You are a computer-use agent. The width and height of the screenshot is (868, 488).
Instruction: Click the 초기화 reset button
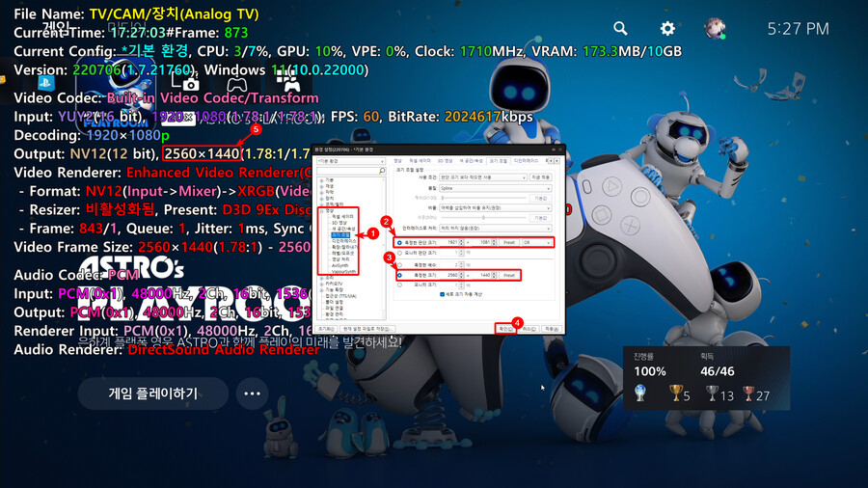pyautogui.click(x=326, y=329)
